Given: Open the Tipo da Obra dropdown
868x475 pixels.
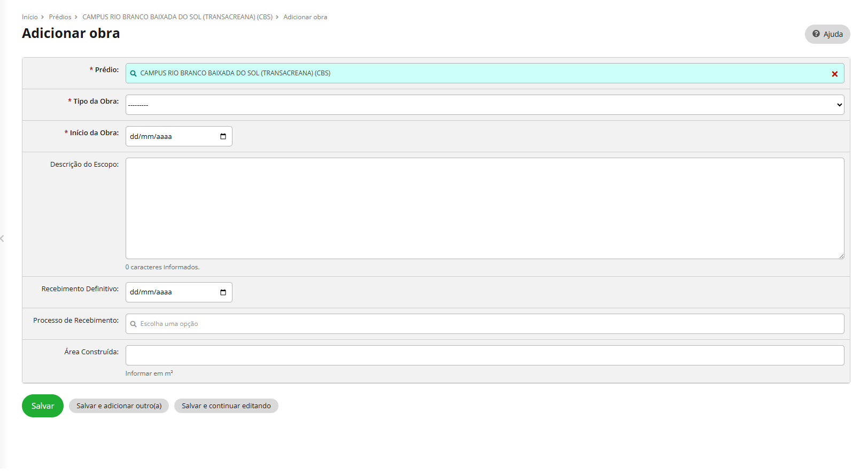Looking at the screenshot, I should (x=484, y=105).
